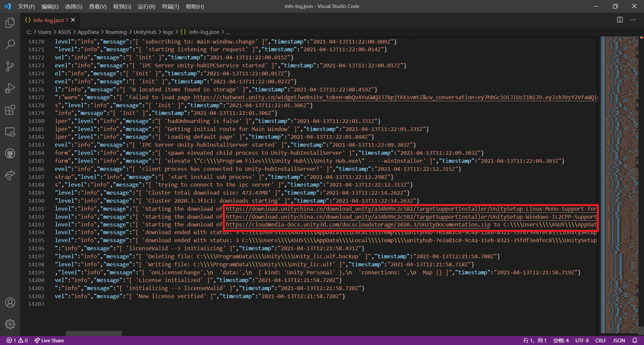The width and height of the screenshot is (644, 345).
Task: Open the UnityDocumentation.zip link
Action: click(x=358, y=224)
